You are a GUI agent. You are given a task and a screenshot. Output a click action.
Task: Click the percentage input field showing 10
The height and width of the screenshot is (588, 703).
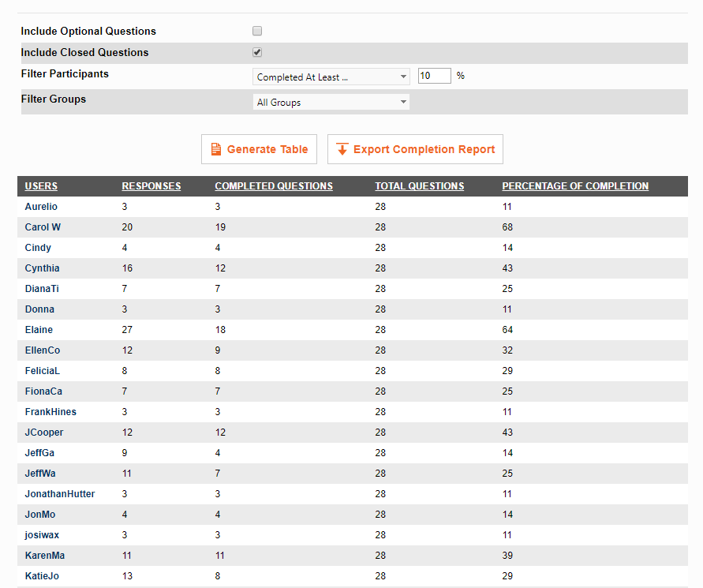434,76
